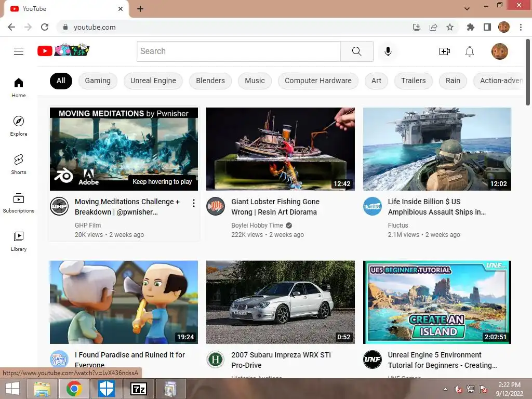Reload the page in Chrome
Screen dimensions: 532x399
[45, 27]
